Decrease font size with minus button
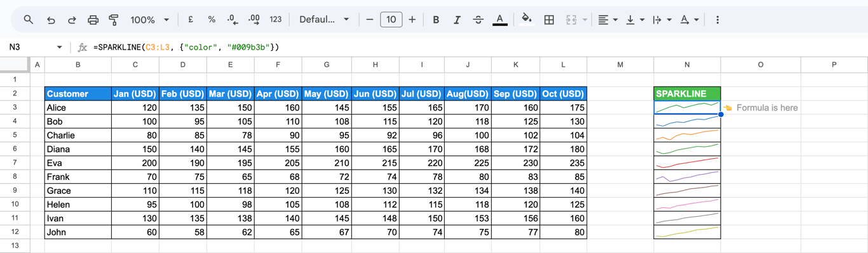 tap(370, 20)
